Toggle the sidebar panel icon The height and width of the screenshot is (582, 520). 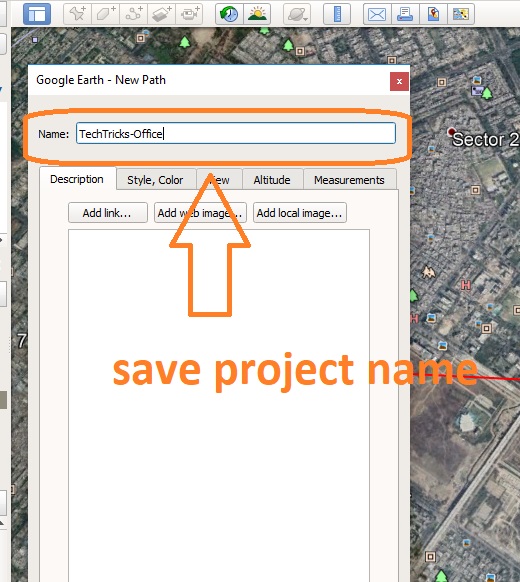point(37,14)
